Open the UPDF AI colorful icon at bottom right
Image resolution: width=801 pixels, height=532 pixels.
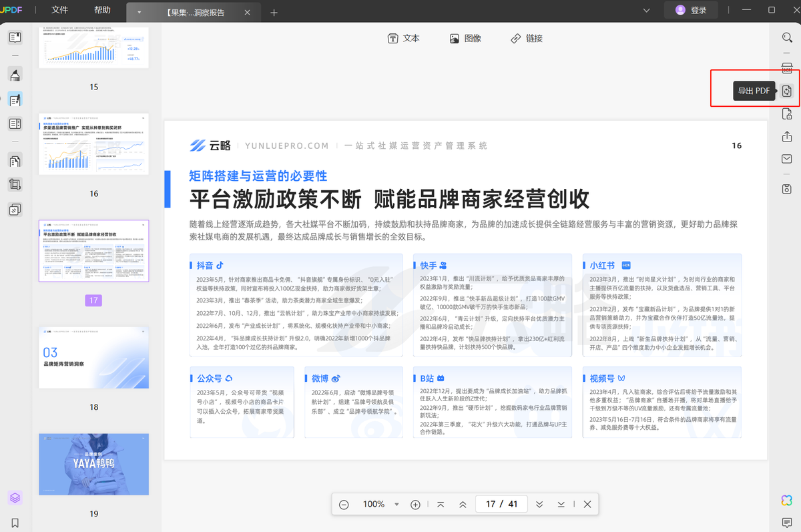787,500
